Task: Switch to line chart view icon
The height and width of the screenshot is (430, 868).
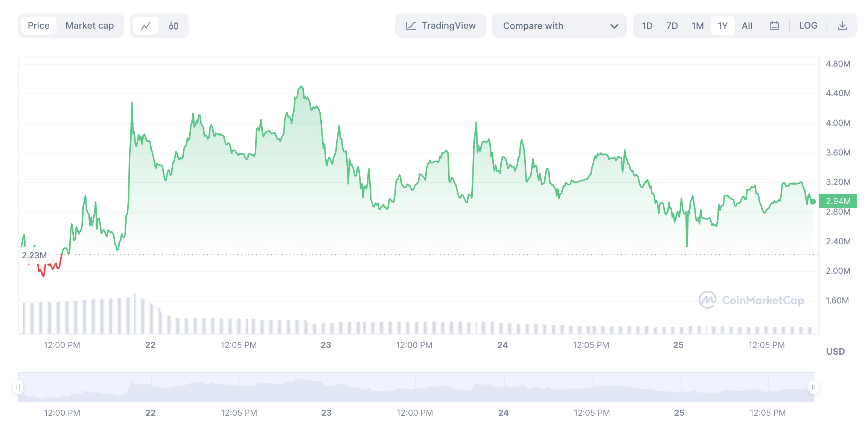Action: (x=146, y=26)
